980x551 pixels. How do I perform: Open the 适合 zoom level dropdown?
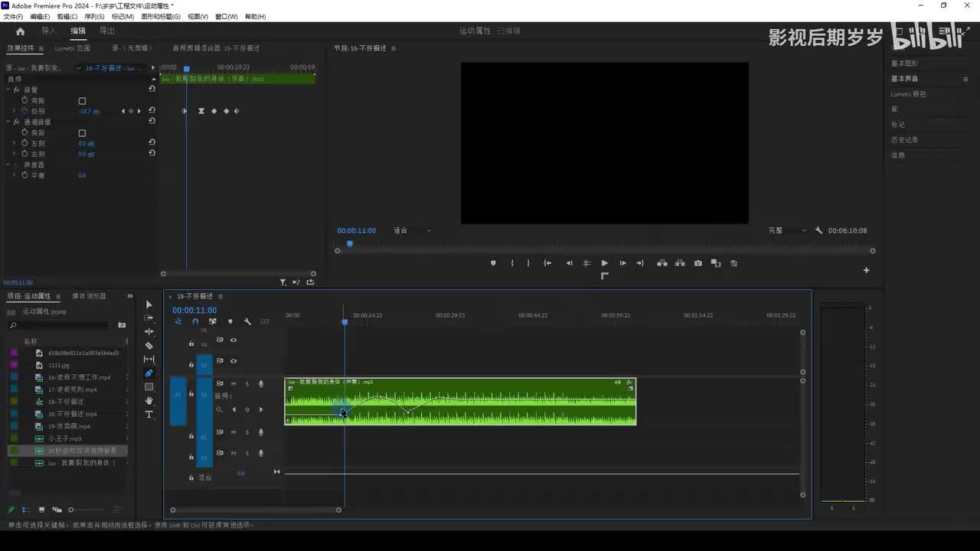pyautogui.click(x=412, y=230)
